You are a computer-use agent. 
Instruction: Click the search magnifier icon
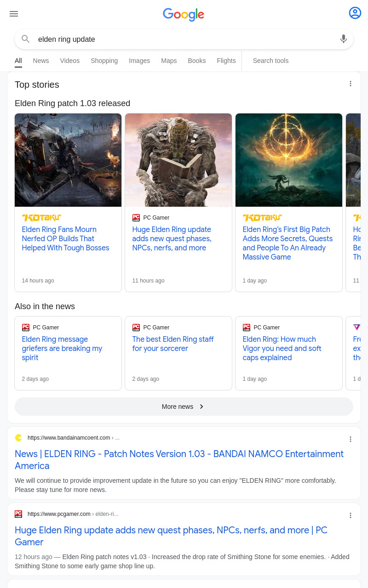(26, 39)
